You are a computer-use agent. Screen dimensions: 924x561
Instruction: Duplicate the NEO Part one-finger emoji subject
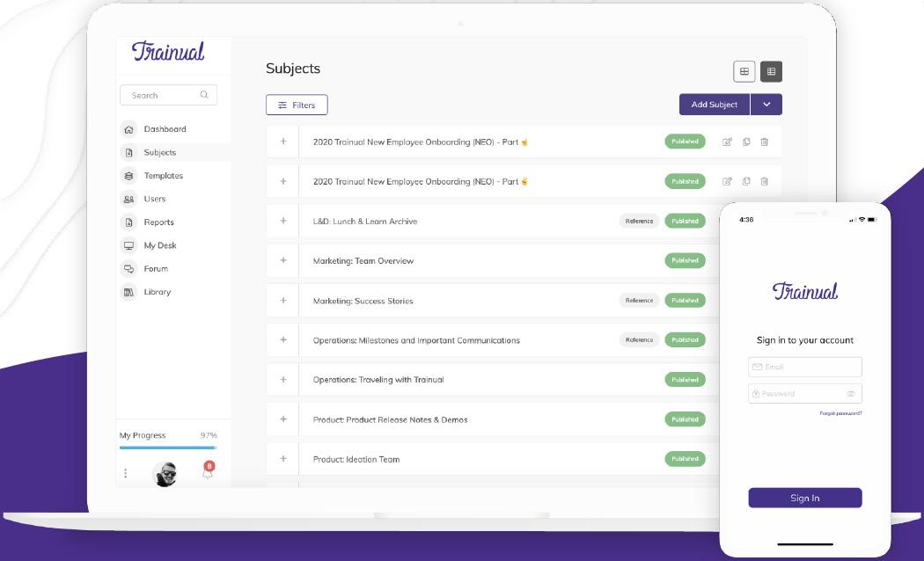coord(746,142)
